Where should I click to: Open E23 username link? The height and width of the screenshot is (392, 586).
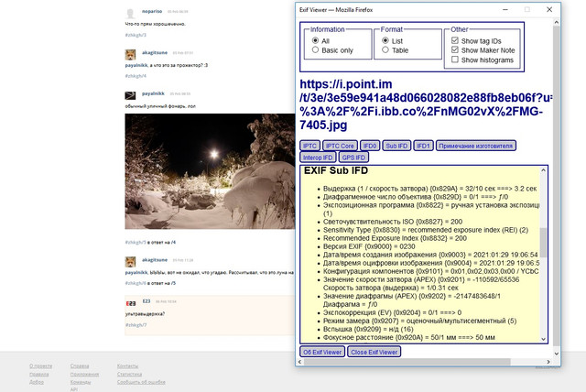click(146, 300)
